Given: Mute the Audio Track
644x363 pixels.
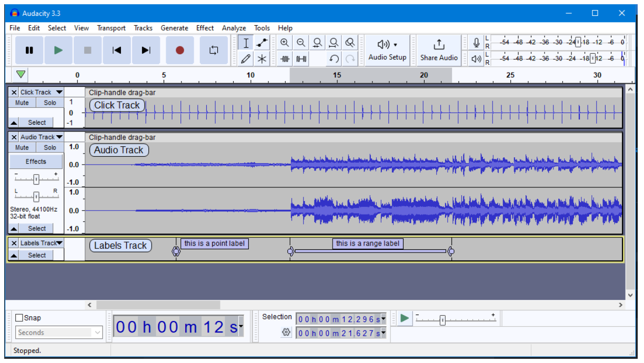Looking at the screenshot, I should tap(22, 147).
